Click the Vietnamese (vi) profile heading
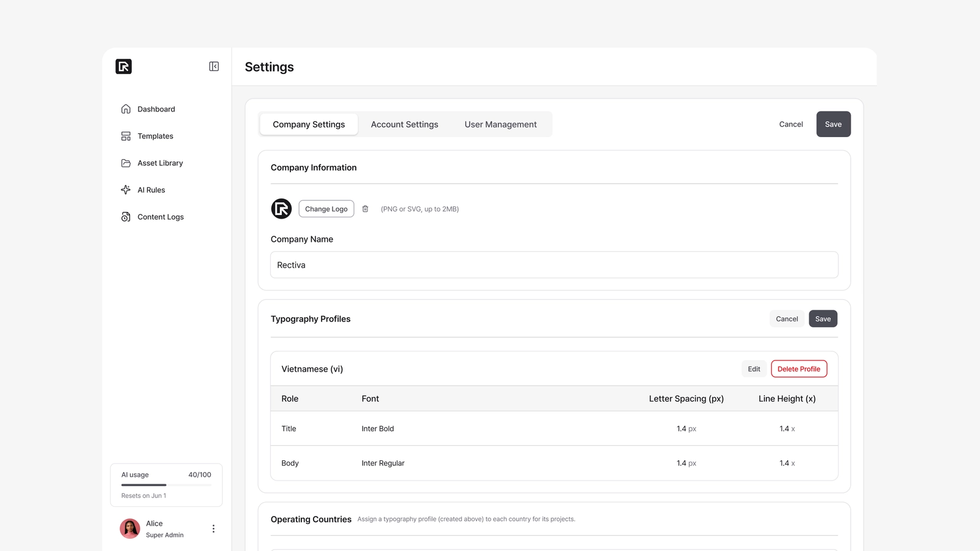980x551 pixels. click(x=312, y=369)
